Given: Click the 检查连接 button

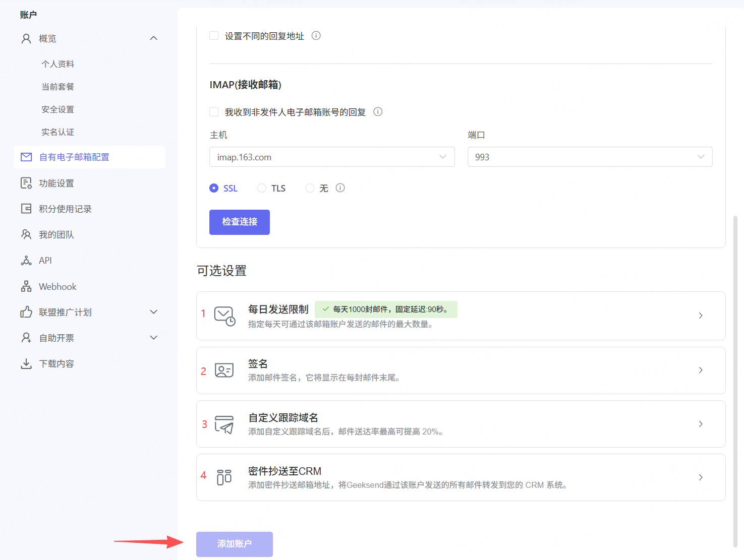Looking at the screenshot, I should (240, 222).
